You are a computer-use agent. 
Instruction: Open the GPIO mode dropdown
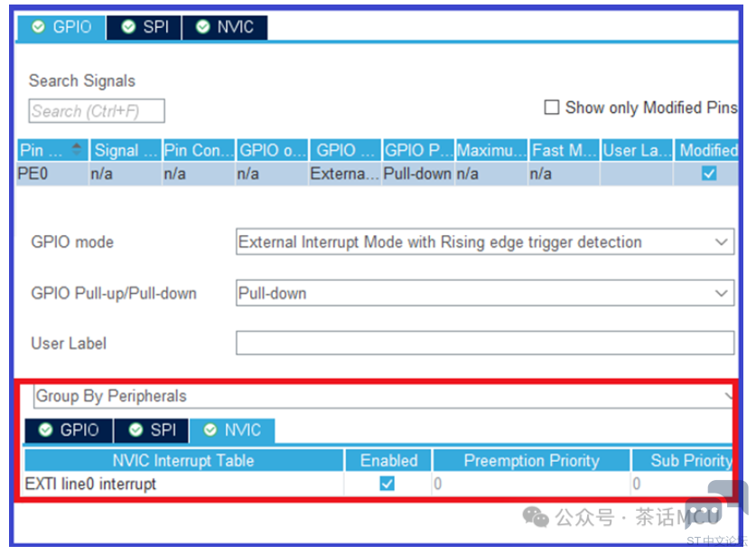[x=484, y=242]
